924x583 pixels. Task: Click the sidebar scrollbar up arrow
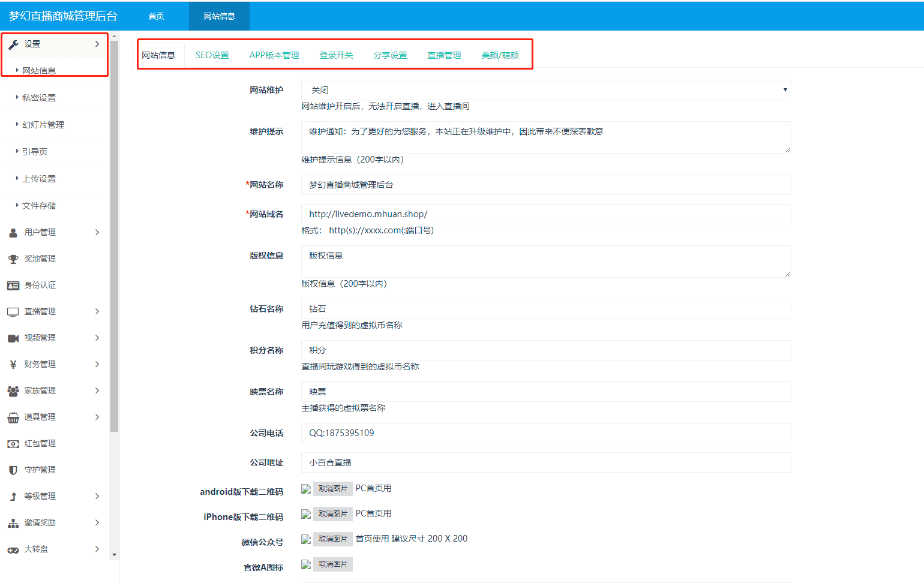[x=115, y=36]
